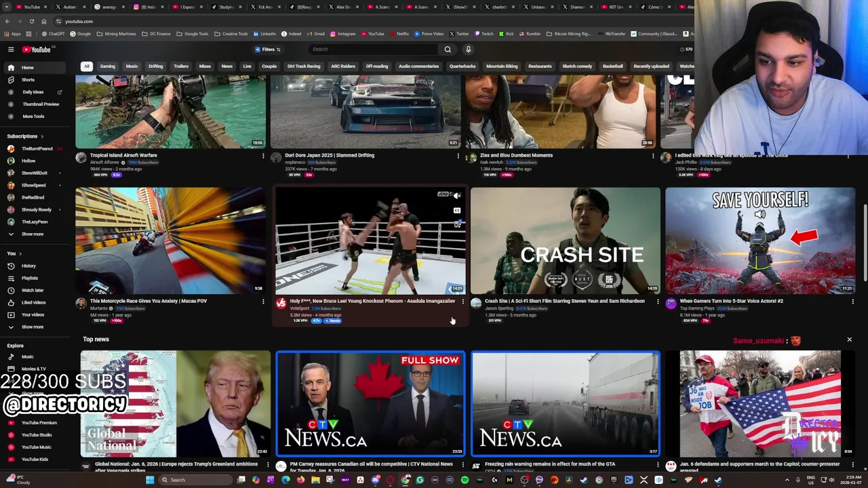The image size is (868, 488).
Task: Reload the page with the browser refresh button
Action: (x=31, y=21)
